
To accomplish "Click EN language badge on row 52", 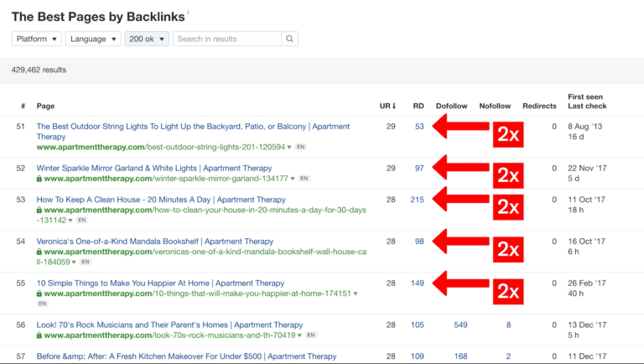I will (x=304, y=179).
